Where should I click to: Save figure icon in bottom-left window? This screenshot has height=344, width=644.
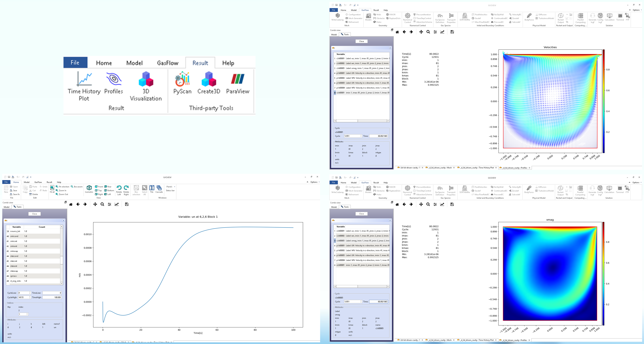tap(127, 205)
